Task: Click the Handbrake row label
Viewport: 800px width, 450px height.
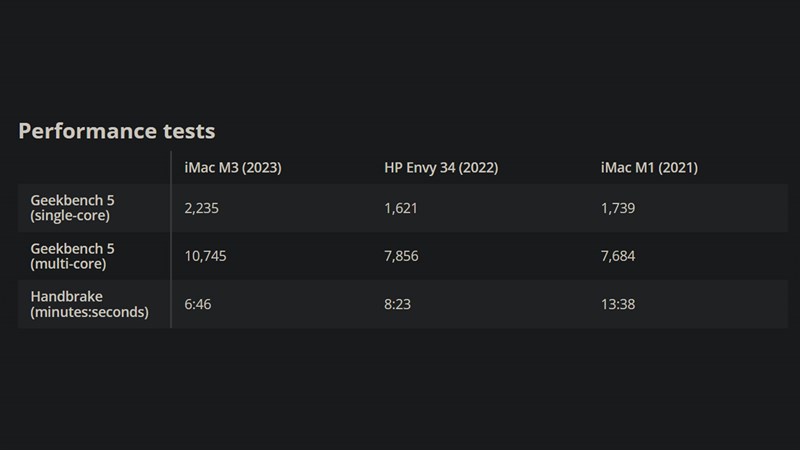Action: click(67, 297)
